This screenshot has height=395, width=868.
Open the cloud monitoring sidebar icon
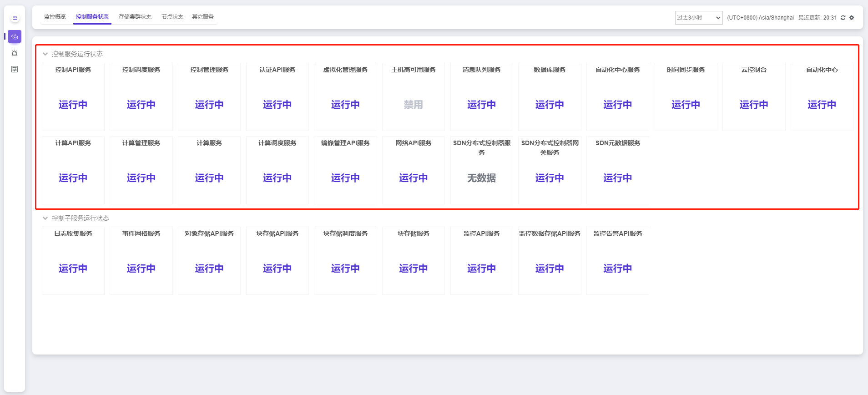(x=15, y=36)
